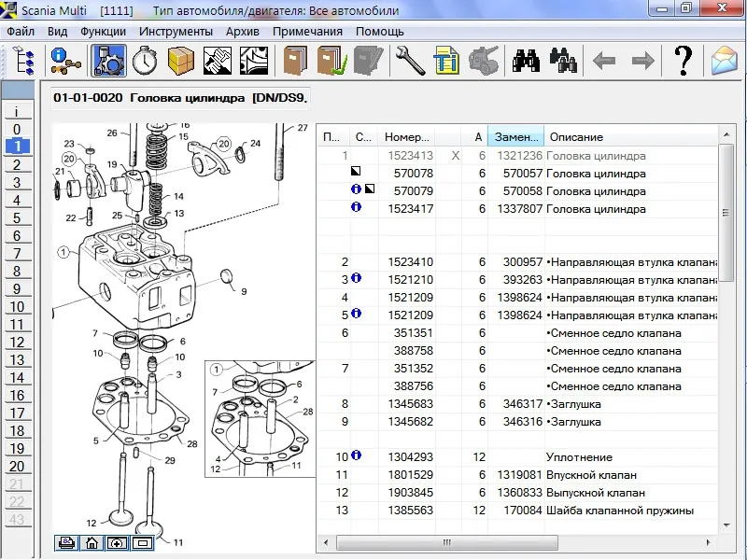Open the tree structure view icon

(x=24, y=61)
